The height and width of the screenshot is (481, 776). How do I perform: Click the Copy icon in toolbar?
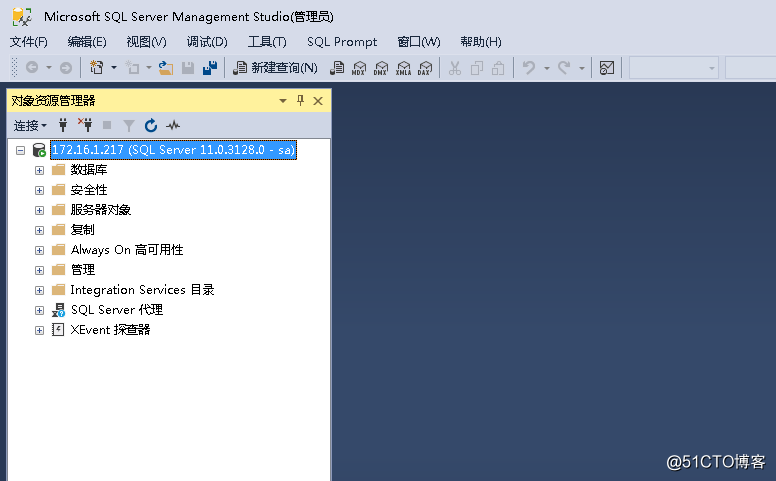click(x=477, y=68)
